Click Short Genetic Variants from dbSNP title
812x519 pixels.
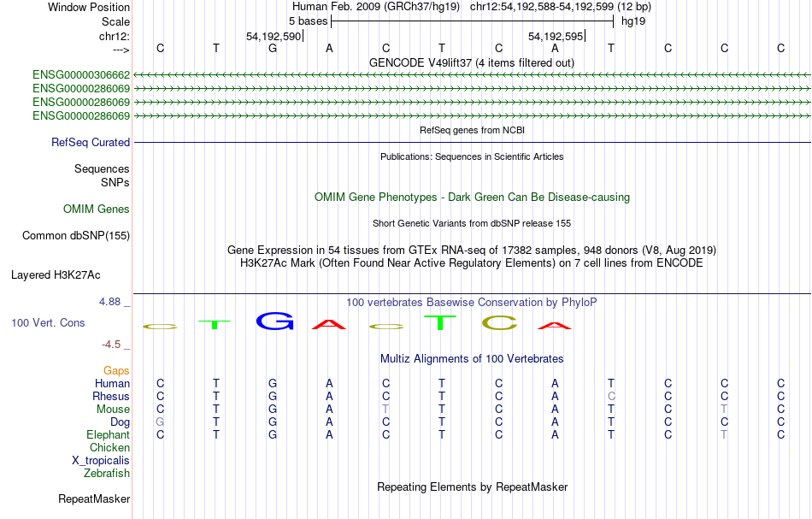(472, 224)
